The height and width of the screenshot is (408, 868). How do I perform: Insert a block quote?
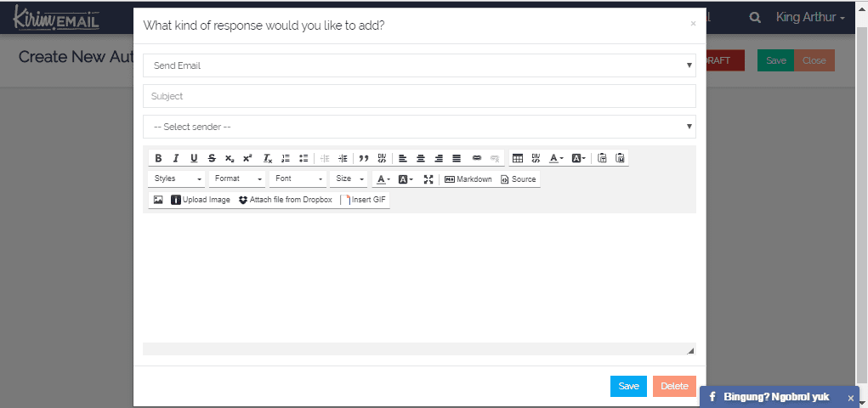[364, 158]
